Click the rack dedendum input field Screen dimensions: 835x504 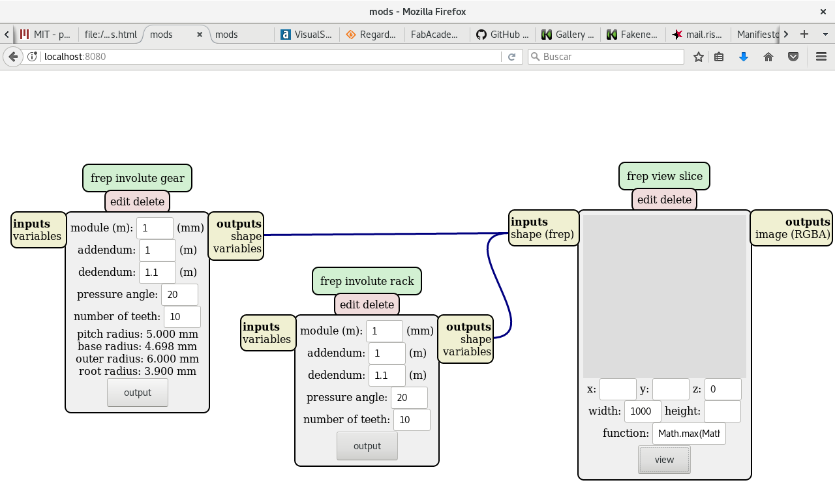(x=387, y=376)
